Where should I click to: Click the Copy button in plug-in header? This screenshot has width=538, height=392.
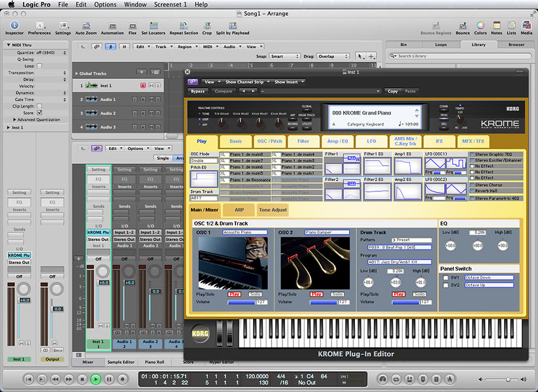(392, 91)
